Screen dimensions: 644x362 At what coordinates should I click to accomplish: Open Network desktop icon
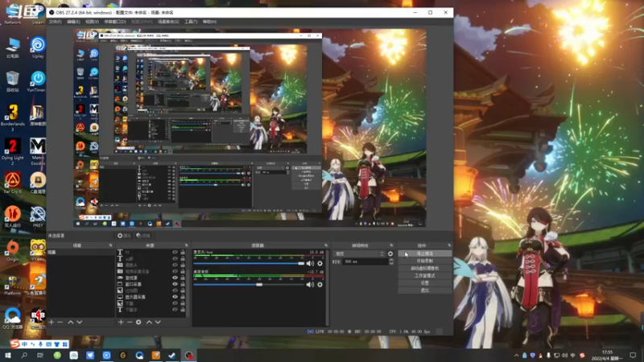[x=13, y=14]
